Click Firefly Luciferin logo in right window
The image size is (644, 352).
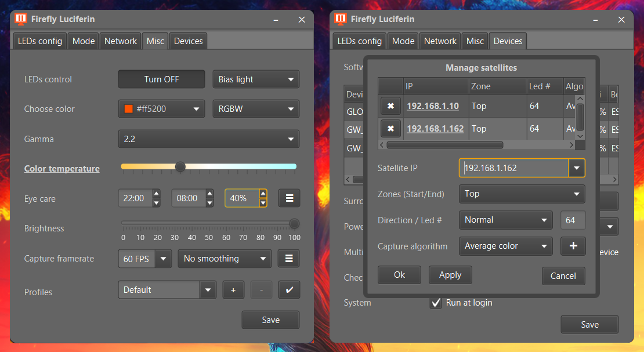341,19
